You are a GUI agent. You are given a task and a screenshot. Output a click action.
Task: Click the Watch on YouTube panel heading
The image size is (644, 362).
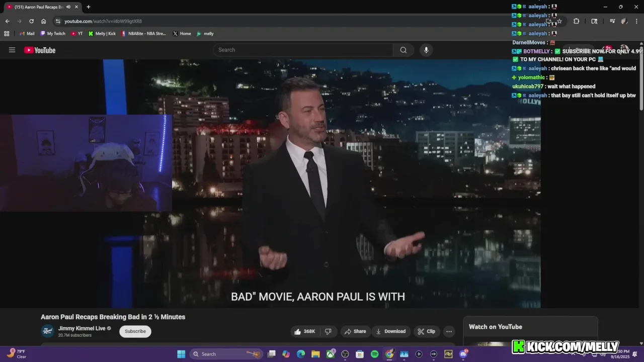(x=495, y=327)
